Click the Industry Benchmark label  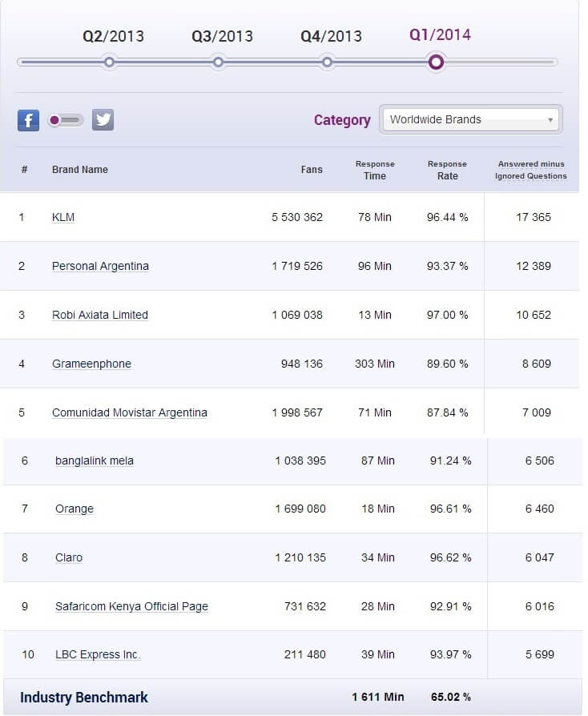[83, 698]
